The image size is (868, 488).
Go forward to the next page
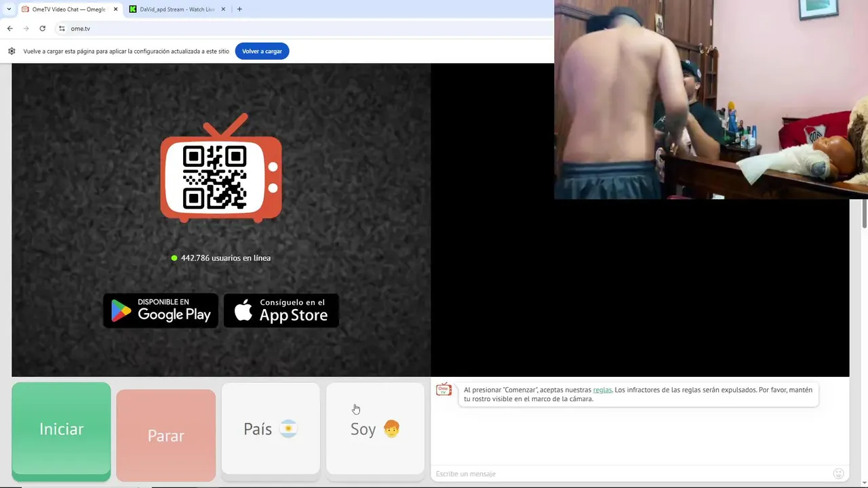(x=26, y=28)
